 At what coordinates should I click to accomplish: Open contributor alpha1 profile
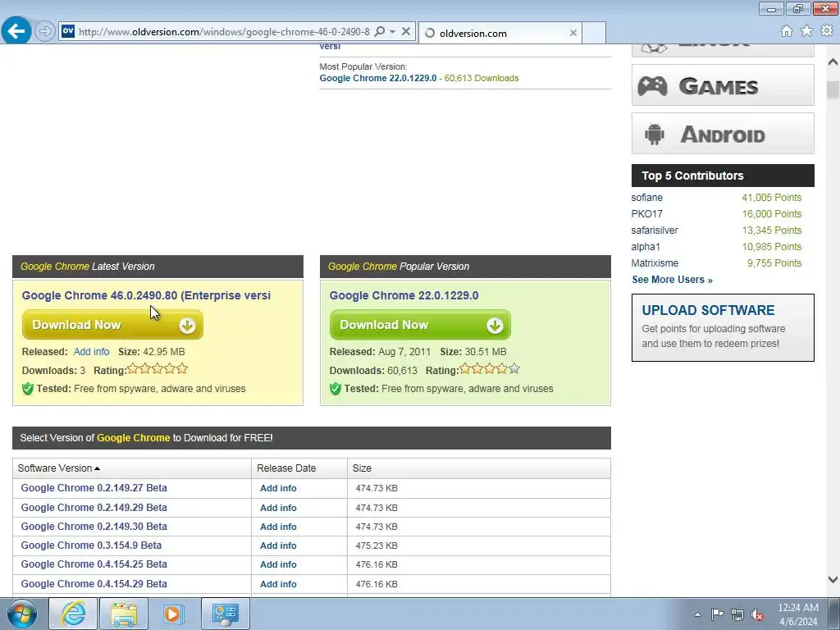646,247
